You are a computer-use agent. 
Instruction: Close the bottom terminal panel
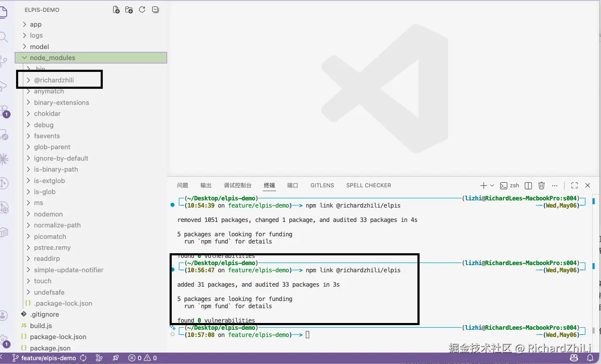587,185
